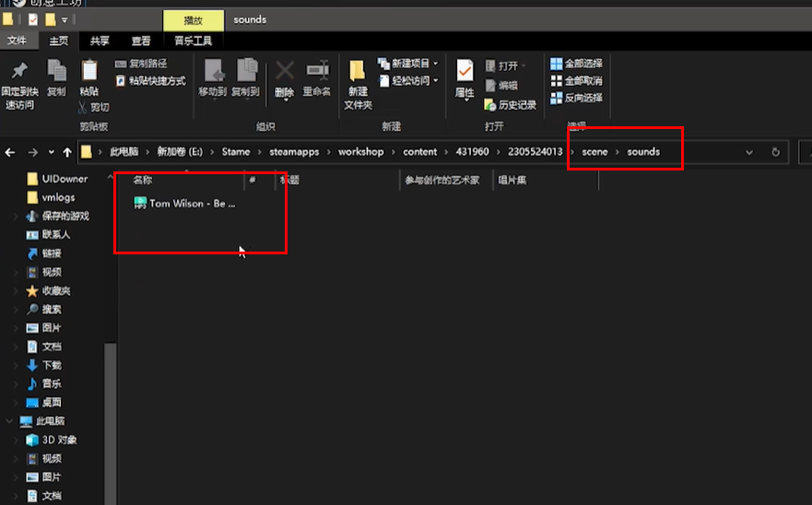
Task: Click the Open button in ribbon
Action: [506, 65]
